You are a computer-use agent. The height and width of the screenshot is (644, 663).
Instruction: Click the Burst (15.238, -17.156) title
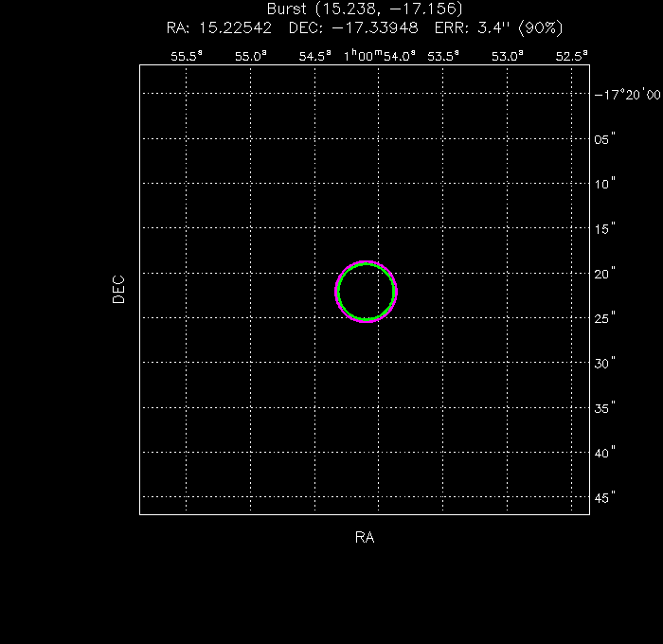coord(365,9)
